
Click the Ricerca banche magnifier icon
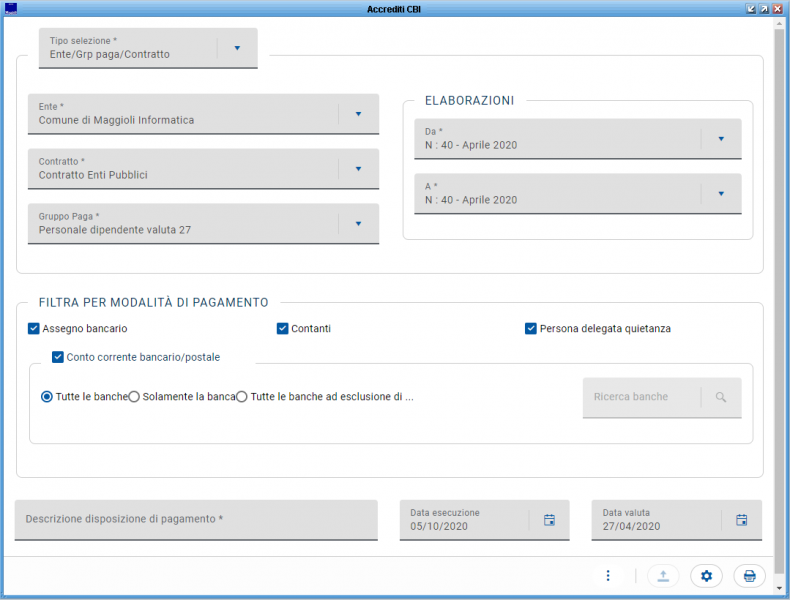click(x=721, y=397)
